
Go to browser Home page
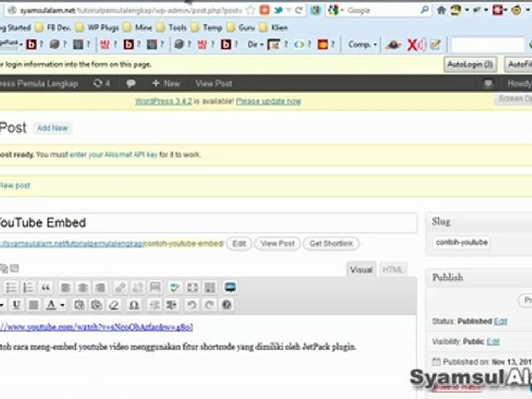441,10
